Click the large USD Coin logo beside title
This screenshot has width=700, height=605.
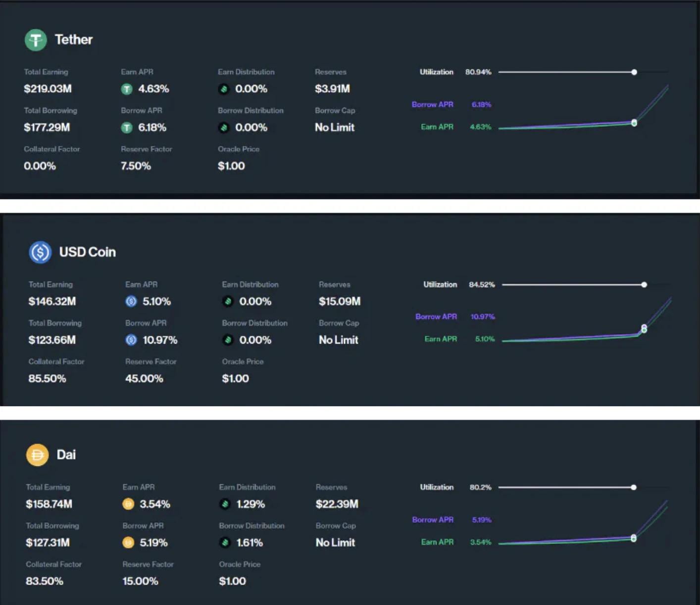click(x=40, y=252)
